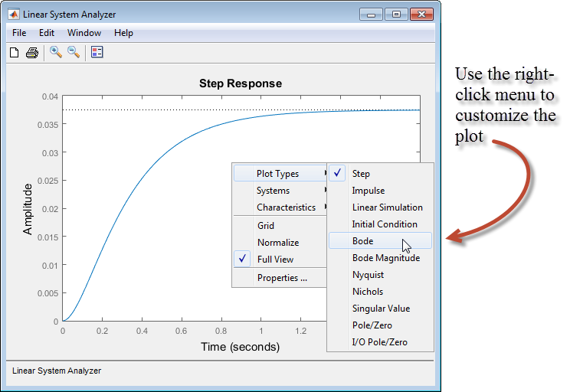The width and height of the screenshot is (570, 392).
Task: Uncheck Full View in context menu
Action: click(x=275, y=260)
